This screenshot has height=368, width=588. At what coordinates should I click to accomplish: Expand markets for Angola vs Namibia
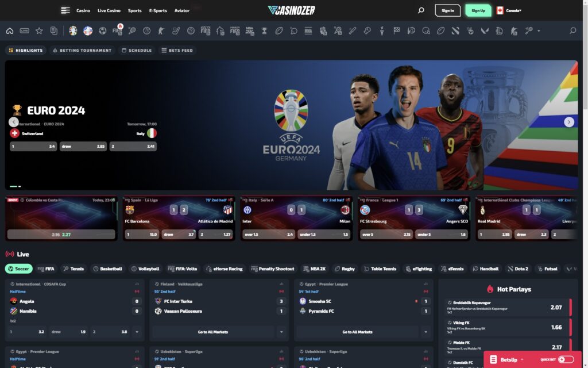[137, 332]
